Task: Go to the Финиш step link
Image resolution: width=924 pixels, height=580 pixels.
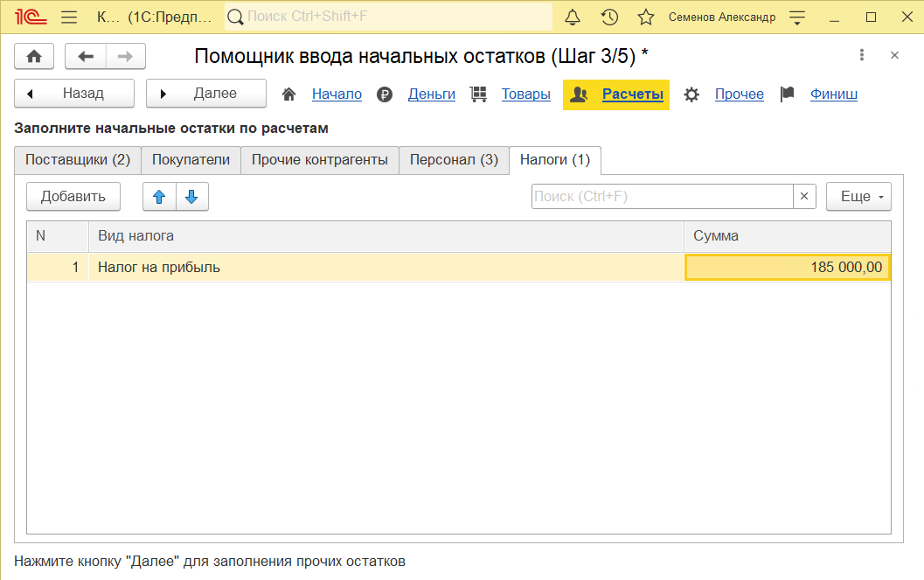Action: point(834,94)
